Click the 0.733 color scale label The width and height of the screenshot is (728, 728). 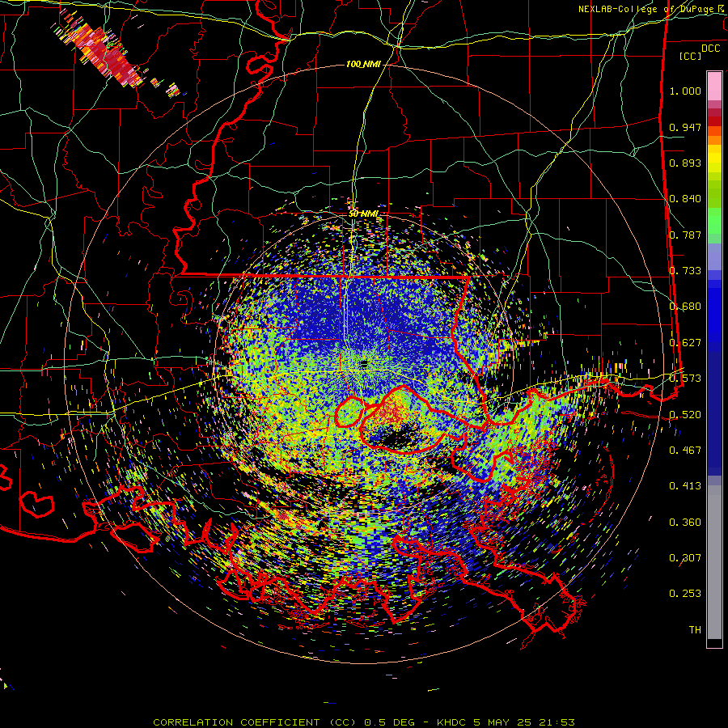click(x=685, y=271)
